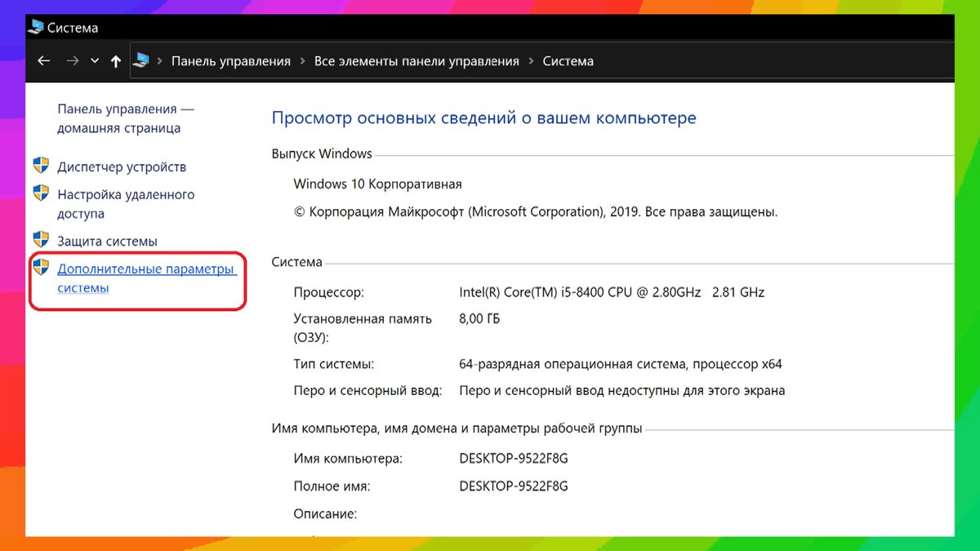
Task: Open Панель управления breadcrumb
Action: coord(231,61)
